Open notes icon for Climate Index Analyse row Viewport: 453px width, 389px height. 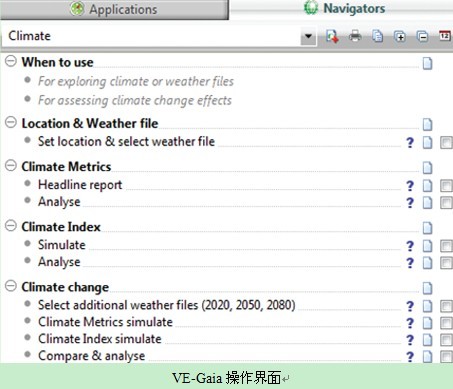427,263
